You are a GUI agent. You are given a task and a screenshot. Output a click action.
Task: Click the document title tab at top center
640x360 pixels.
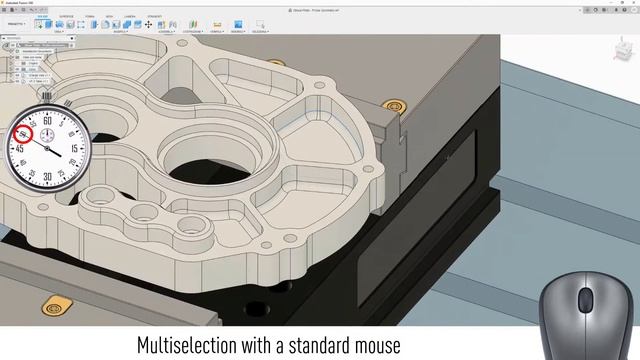click(x=314, y=10)
